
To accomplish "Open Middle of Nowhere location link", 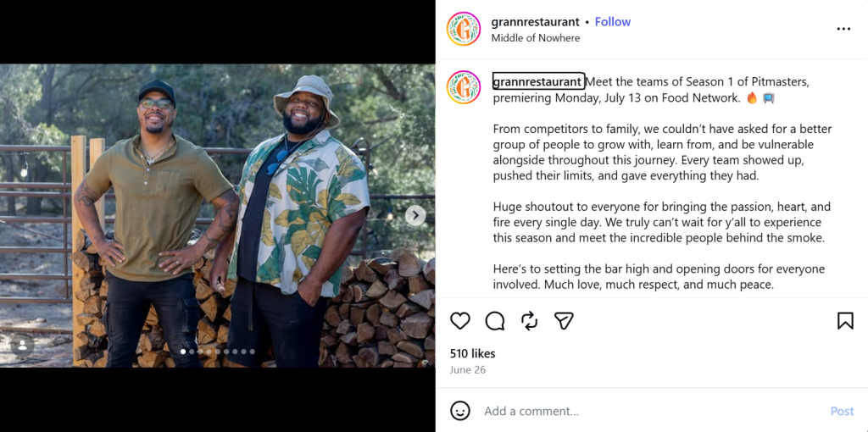I will pos(536,38).
